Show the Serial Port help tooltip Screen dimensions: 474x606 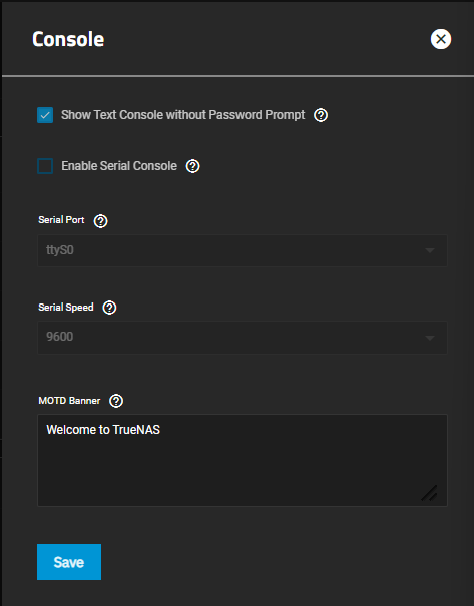101,221
